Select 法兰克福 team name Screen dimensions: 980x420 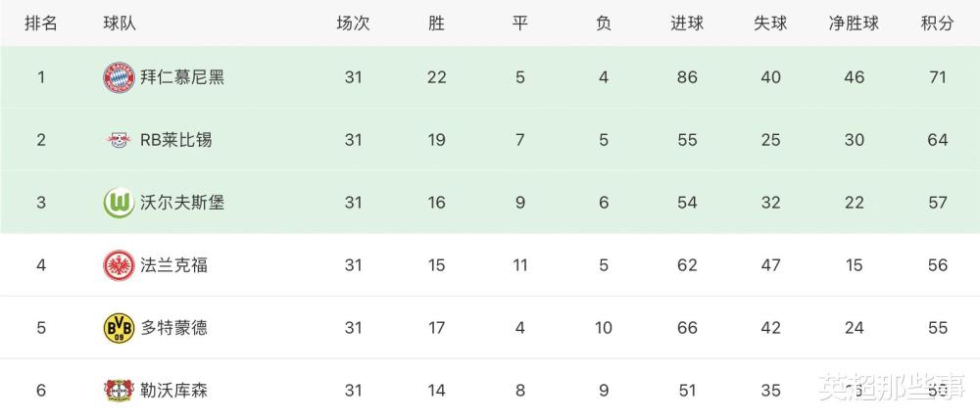(x=174, y=265)
